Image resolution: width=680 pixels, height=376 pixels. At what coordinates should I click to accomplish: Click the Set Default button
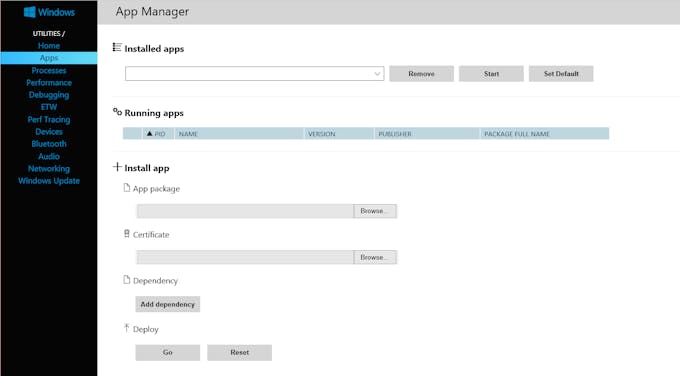[561, 74]
